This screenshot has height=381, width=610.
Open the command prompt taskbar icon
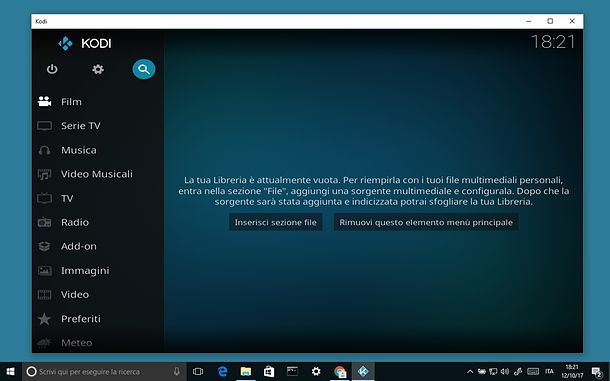click(292, 372)
